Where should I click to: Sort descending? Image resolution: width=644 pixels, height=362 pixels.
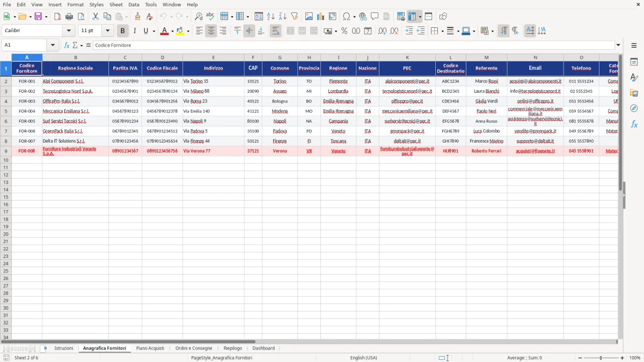point(283,17)
